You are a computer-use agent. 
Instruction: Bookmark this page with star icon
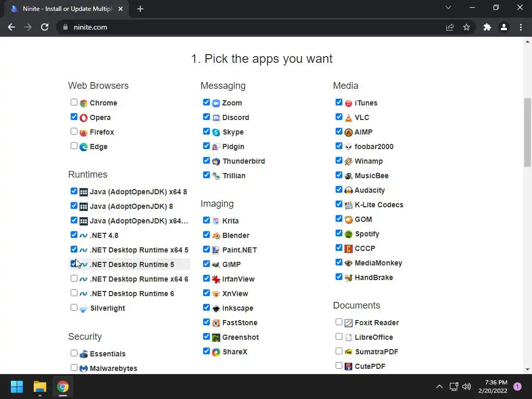click(467, 27)
